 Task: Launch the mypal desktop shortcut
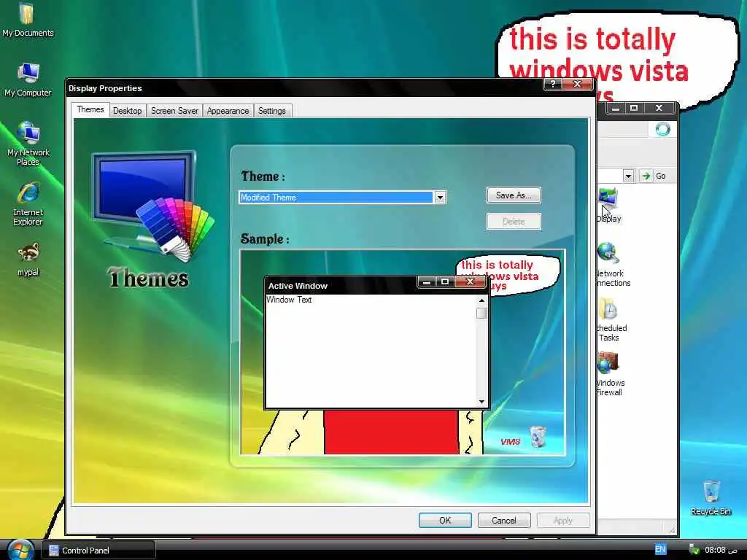[28, 260]
